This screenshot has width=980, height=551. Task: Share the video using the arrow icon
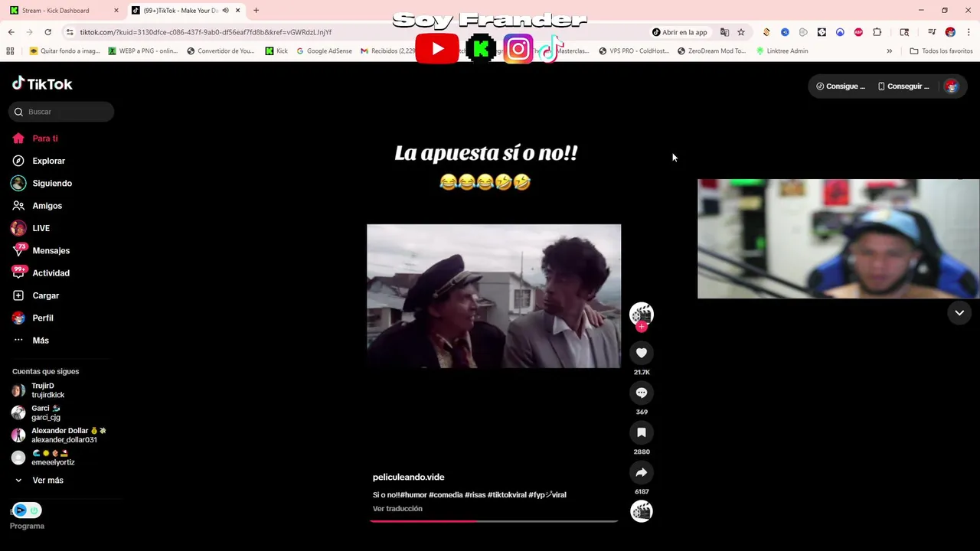click(642, 472)
